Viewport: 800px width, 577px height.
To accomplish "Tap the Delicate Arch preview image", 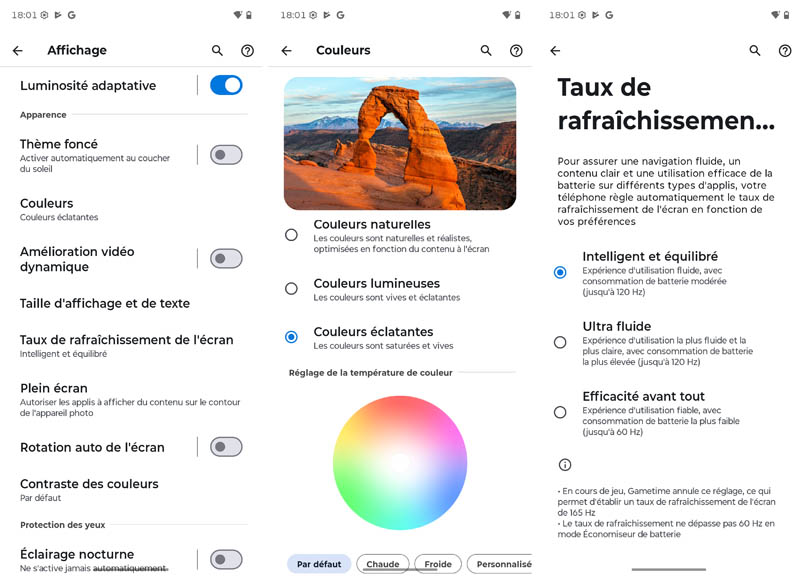I will pos(400,144).
